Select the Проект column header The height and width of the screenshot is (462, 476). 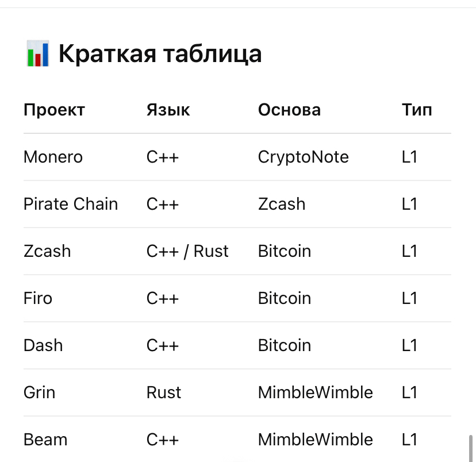[54, 110]
